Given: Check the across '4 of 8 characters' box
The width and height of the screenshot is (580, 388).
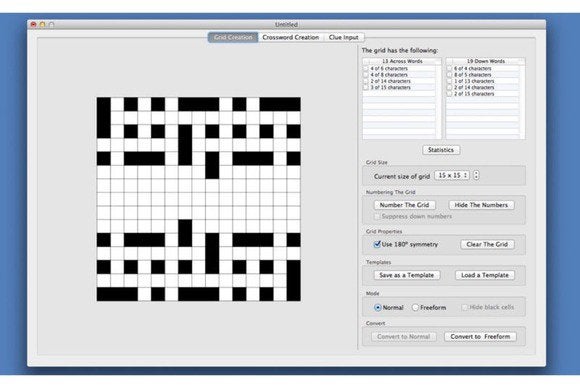Looking at the screenshot, I should pyautogui.click(x=366, y=75).
